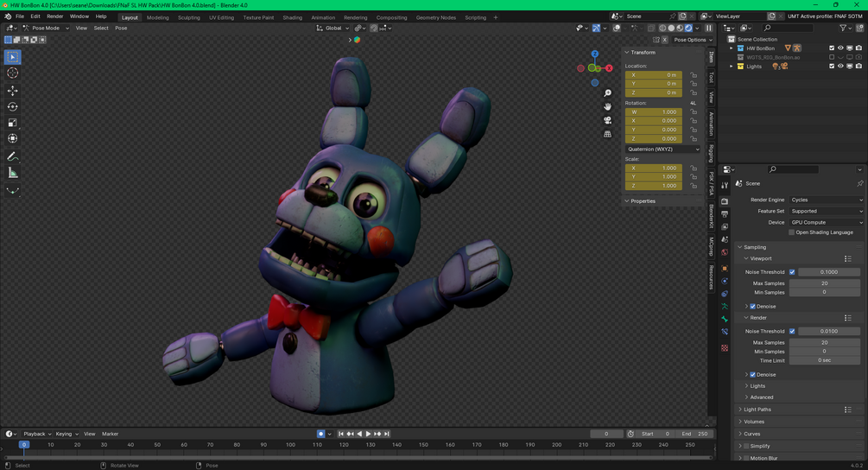
Task: Select the Annotate tool
Action: (x=13, y=156)
